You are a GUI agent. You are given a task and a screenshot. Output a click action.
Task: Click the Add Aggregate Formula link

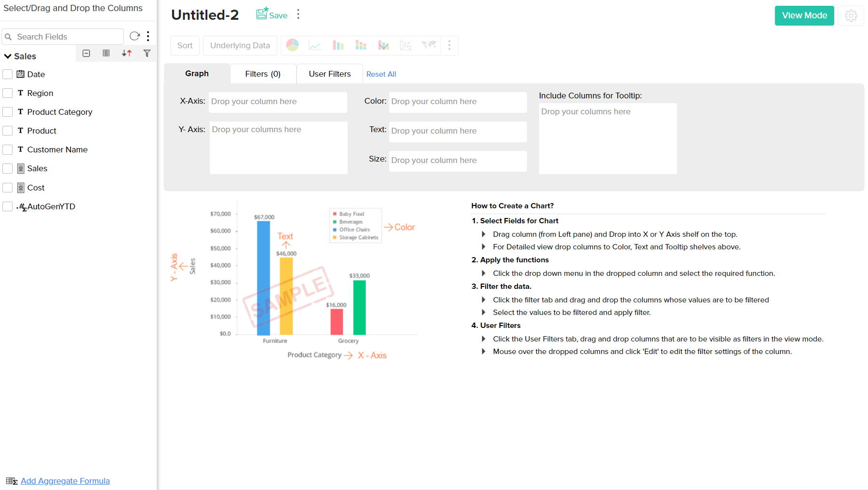click(x=65, y=481)
